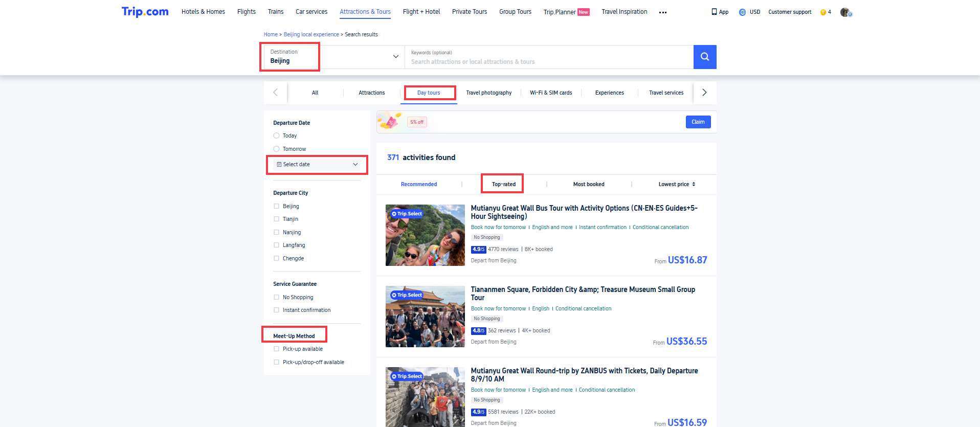Click the gold coin rewards icon
The height and width of the screenshot is (427, 980).
pyautogui.click(x=823, y=12)
